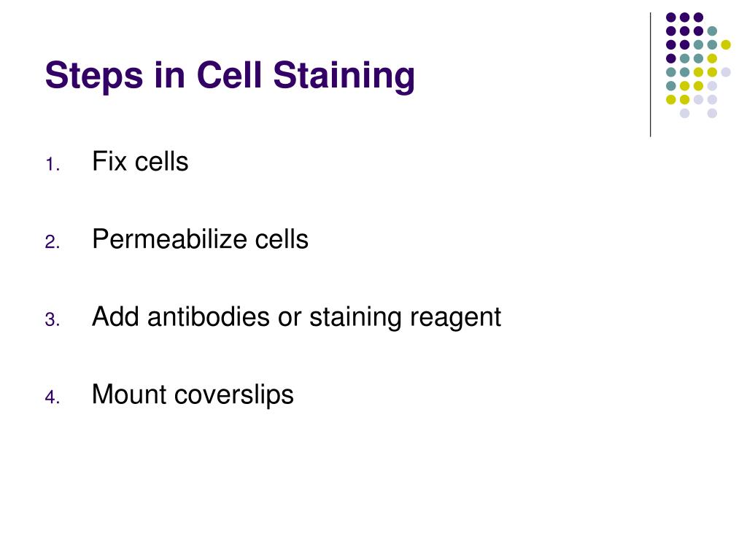Click the top-left dark purple dot

tap(671, 17)
